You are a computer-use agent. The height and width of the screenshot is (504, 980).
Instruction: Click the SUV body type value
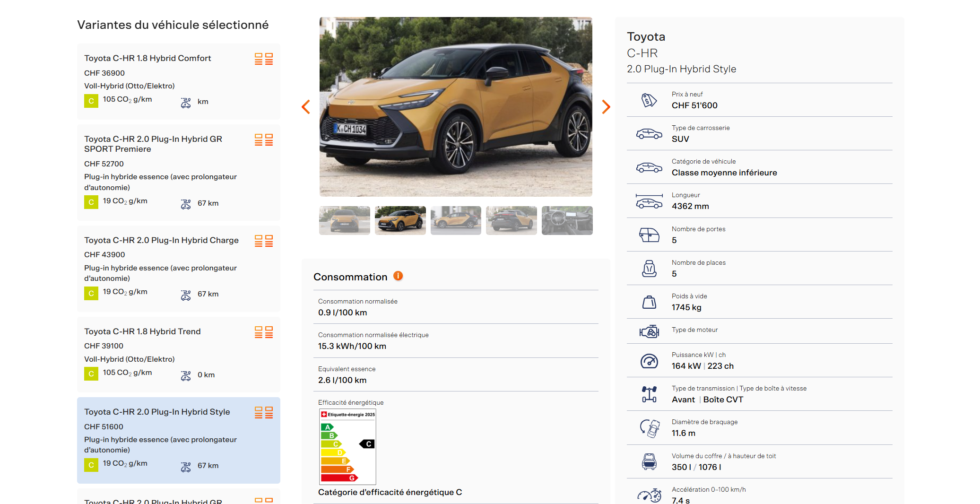pyautogui.click(x=681, y=139)
